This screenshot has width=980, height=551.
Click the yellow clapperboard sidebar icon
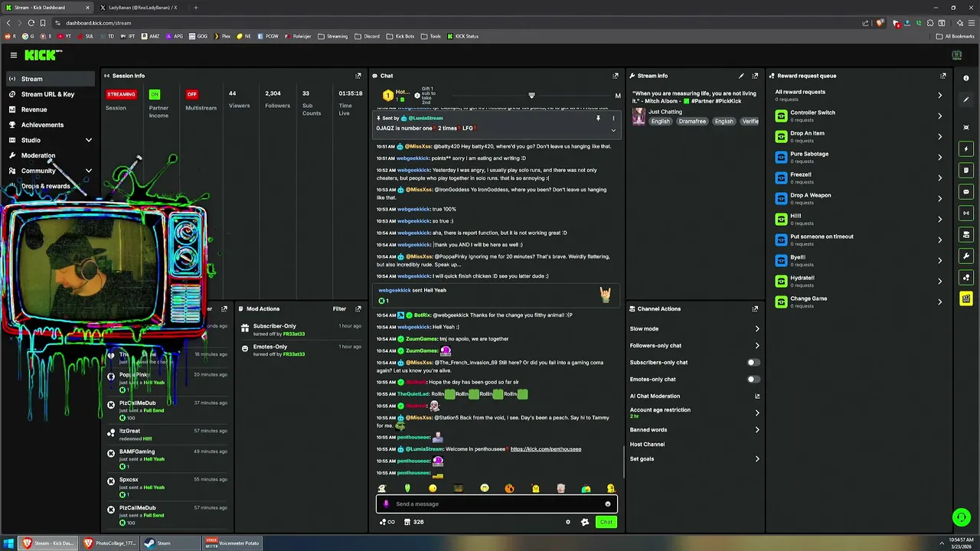pos(966,298)
